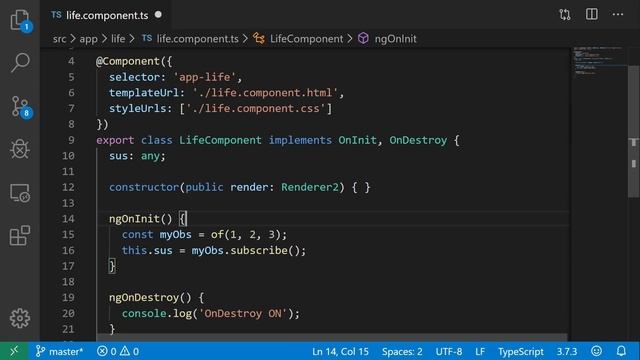The width and height of the screenshot is (640, 360).
Task: Click the './life.component.html' string
Action: pos(265,93)
